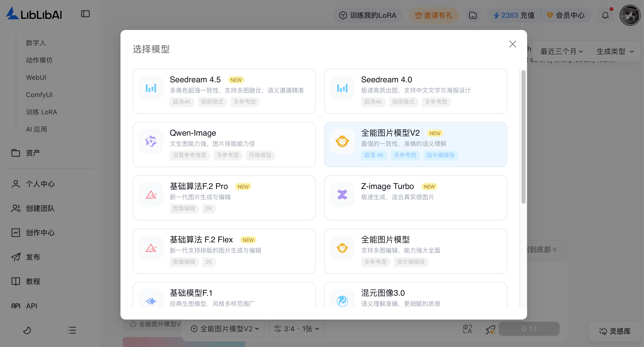Toggle dark mode moon icon
This screenshot has height=347, width=644.
point(27,330)
